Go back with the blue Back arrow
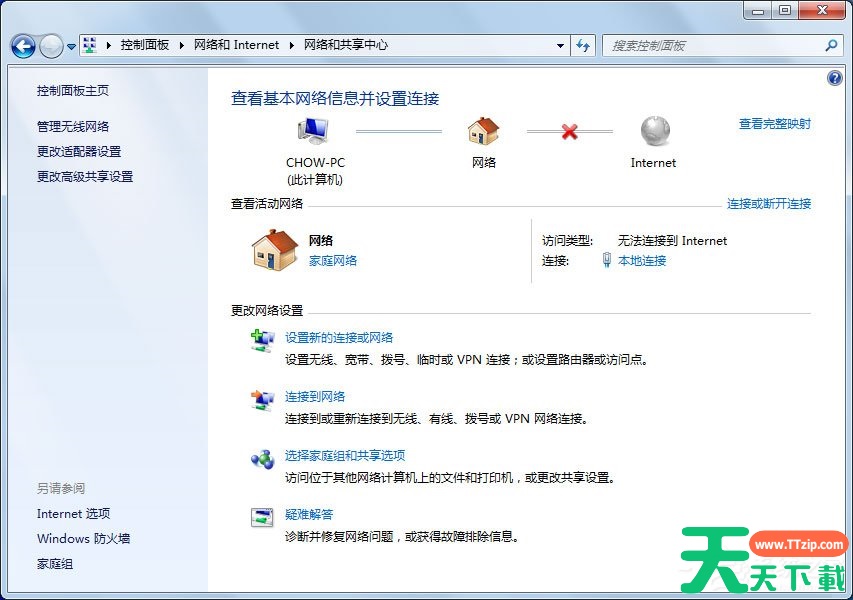The height and width of the screenshot is (600, 853). [x=23, y=46]
